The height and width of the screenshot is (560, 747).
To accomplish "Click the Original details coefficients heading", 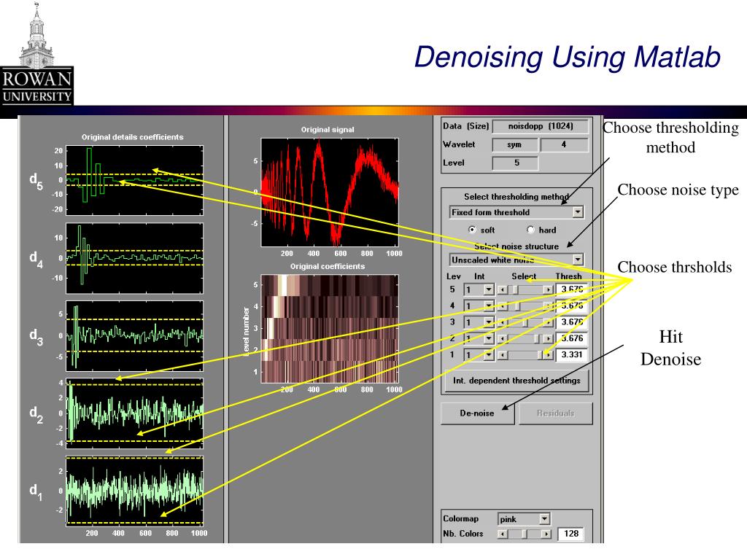I will point(133,137).
